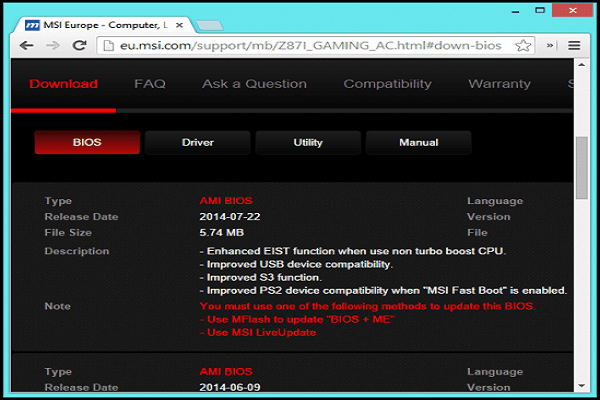Open the Warranty tab
The image size is (600, 400).
[x=499, y=84]
